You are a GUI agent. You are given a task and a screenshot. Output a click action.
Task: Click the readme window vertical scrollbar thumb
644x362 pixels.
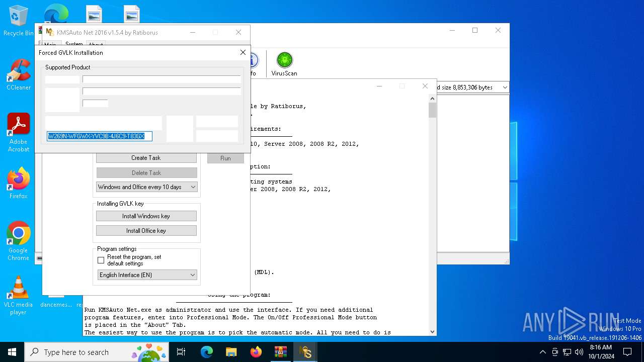pyautogui.click(x=432, y=110)
